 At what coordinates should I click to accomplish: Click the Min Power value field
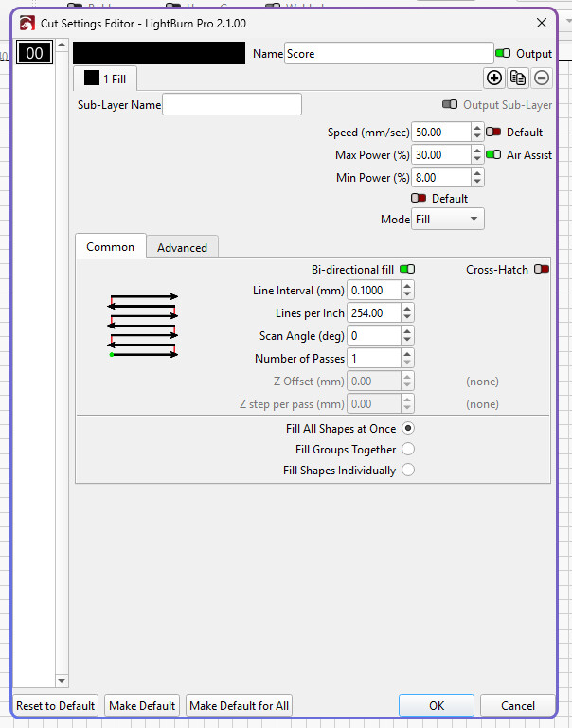pos(441,177)
